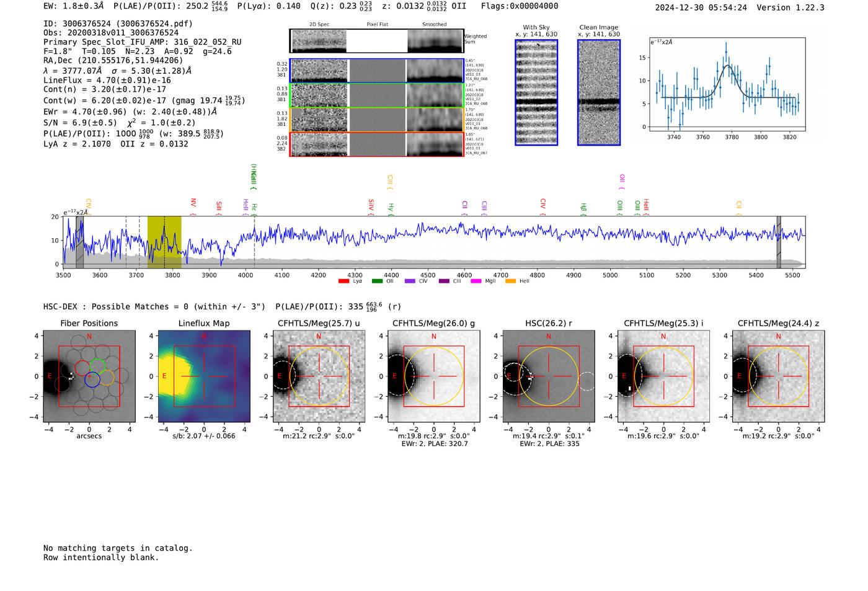Click 'No matching targets in catalog.' text
868x591 pixels.
(118, 548)
